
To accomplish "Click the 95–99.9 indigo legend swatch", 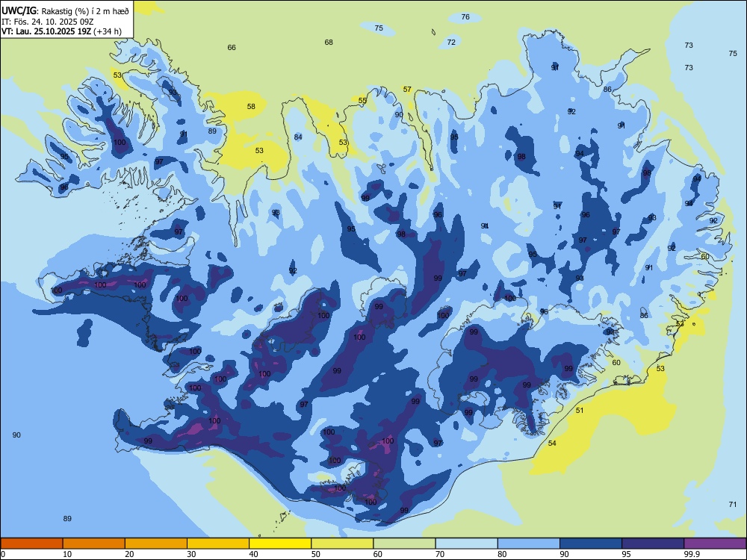I will (653, 544).
